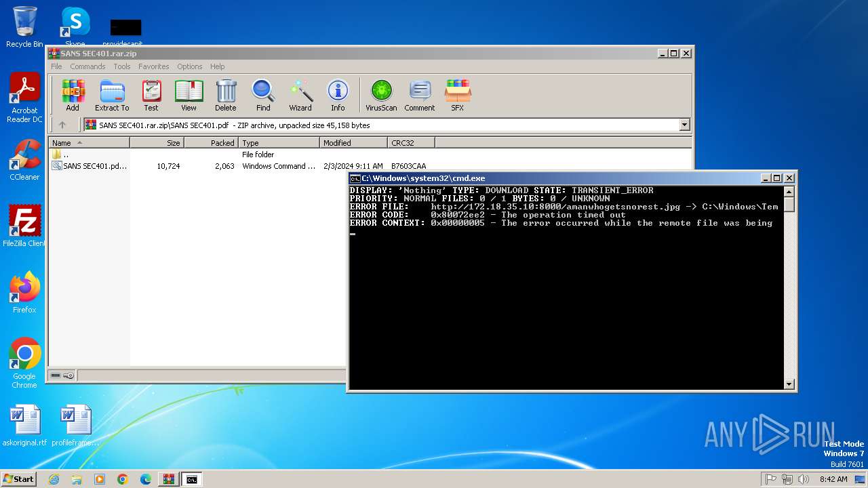The height and width of the screenshot is (488, 868).
Task: Open the WinRAR File menu
Action: click(56, 66)
